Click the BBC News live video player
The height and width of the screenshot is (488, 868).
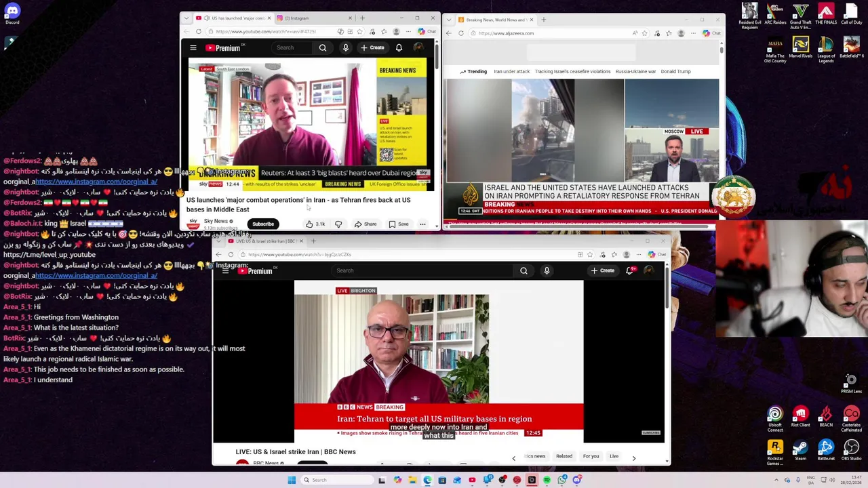coord(439,361)
